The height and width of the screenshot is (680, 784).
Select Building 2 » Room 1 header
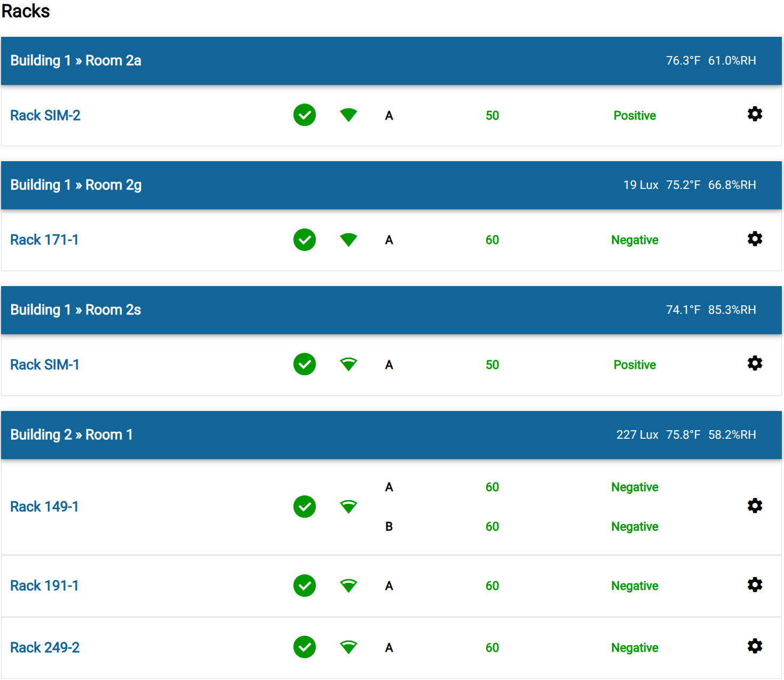coord(391,435)
